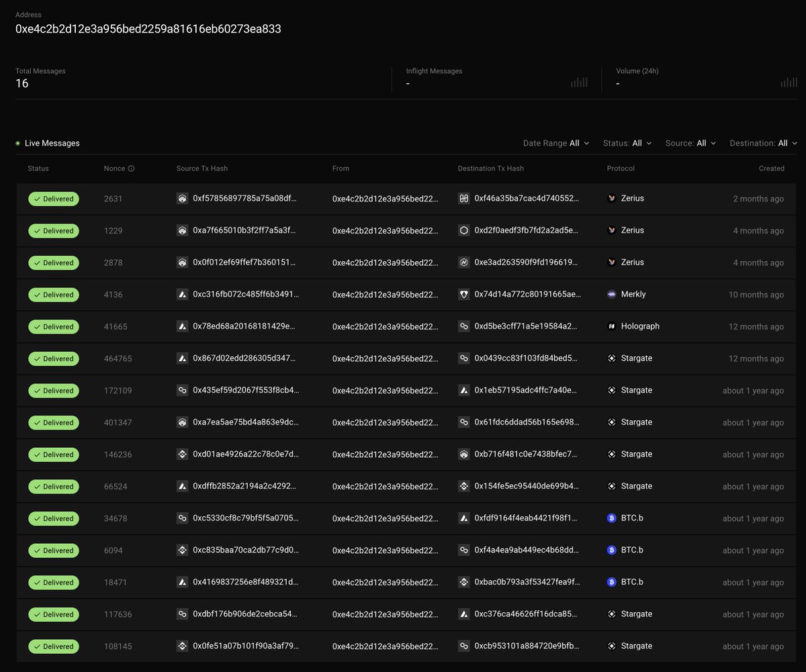Click the source chain icon beside tx 0xf57856897785a75a08df
The width and height of the screenshot is (806, 672).
tap(182, 199)
